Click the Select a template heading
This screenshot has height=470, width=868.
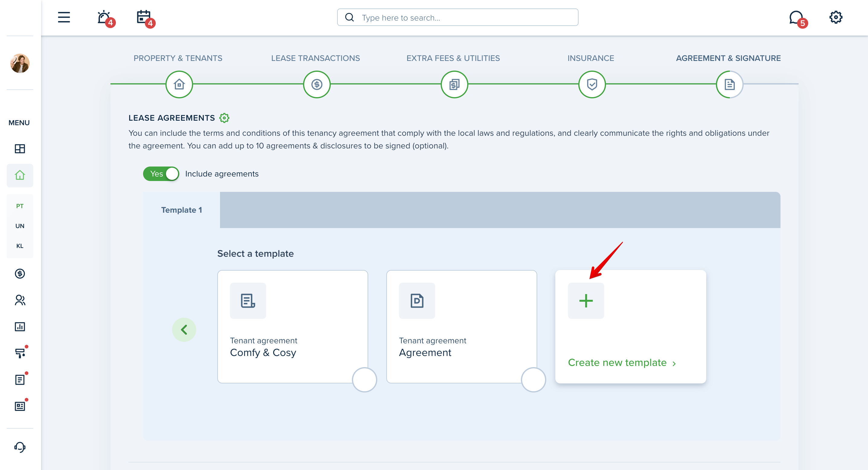(255, 253)
